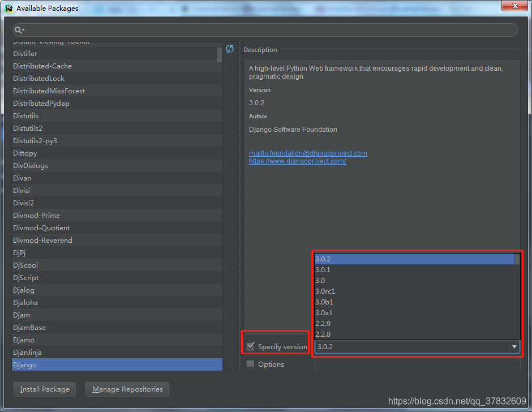The image size is (532, 412).
Task: Select version 3.0 in dropdown list
Action: point(414,281)
